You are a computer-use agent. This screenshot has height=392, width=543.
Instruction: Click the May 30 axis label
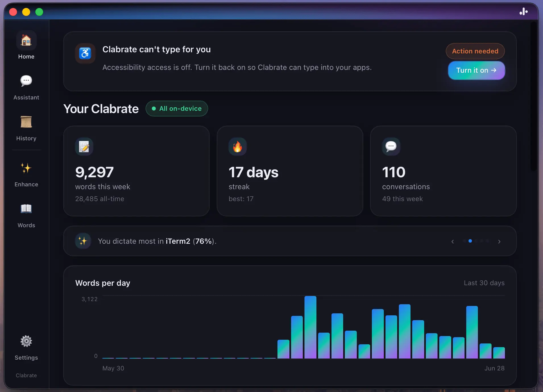tap(113, 368)
